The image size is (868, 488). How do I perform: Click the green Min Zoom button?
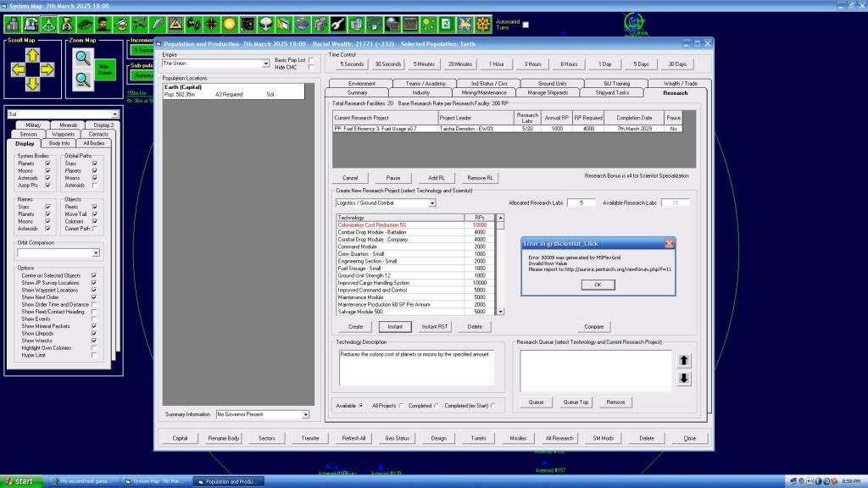click(104, 69)
